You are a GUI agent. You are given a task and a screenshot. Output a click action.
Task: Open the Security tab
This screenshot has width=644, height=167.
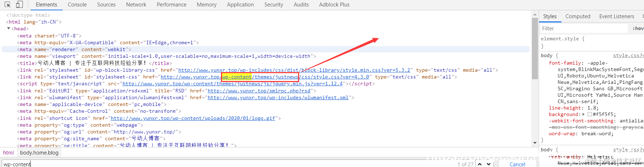click(274, 5)
